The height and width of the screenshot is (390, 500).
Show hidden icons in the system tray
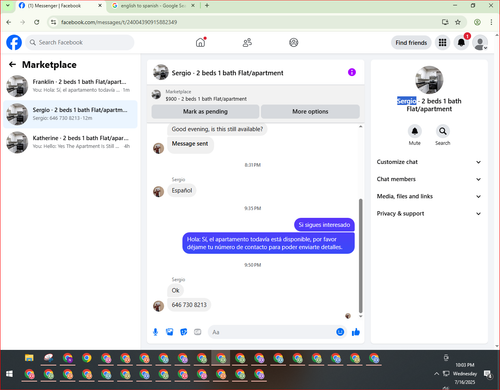pos(436,374)
